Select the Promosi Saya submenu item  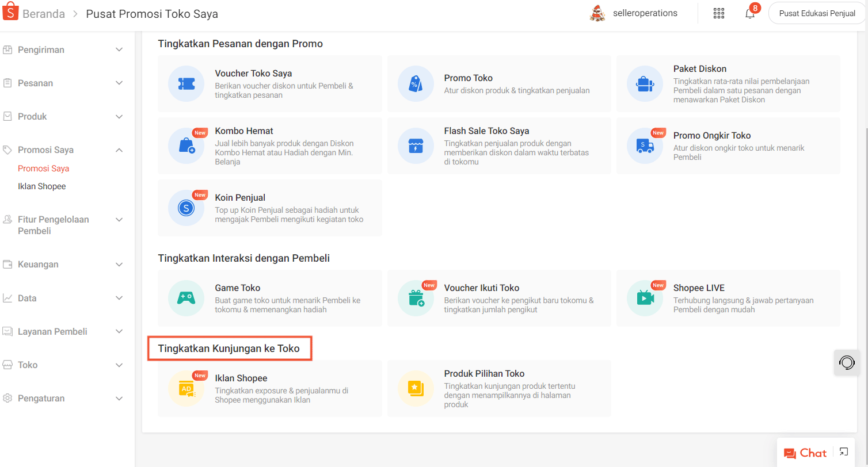(x=44, y=169)
